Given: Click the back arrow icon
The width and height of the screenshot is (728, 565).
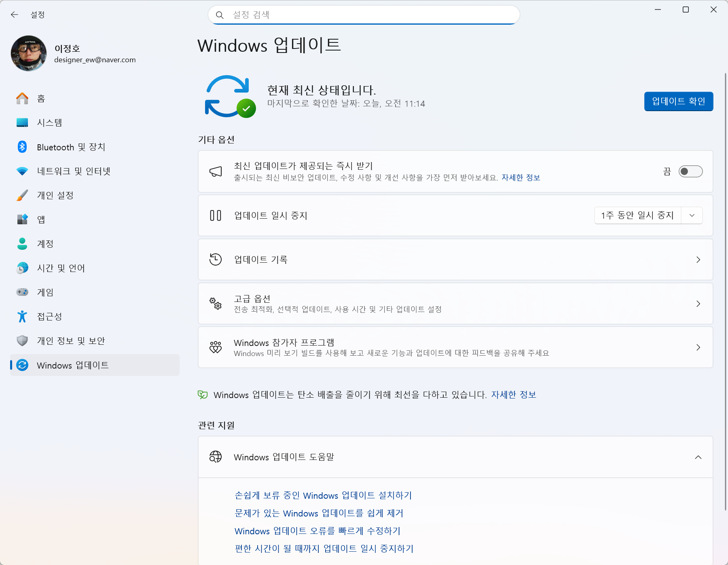Looking at the screenshot, I should point(15,15).
